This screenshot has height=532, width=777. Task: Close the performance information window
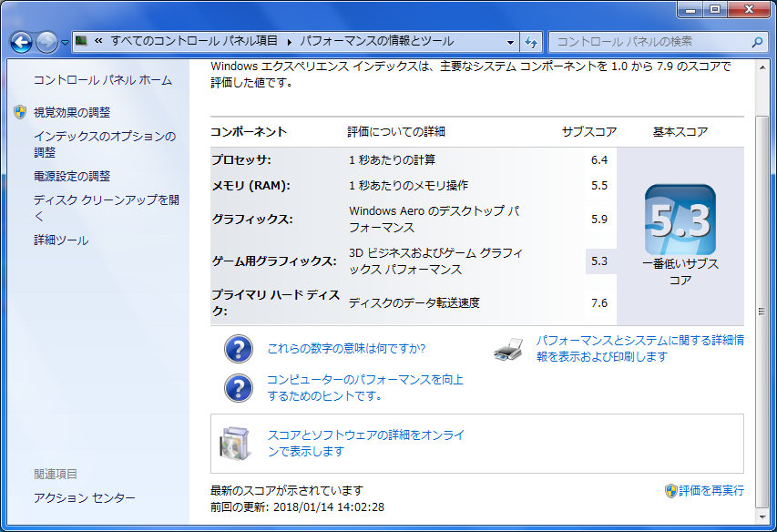[749, 9]
